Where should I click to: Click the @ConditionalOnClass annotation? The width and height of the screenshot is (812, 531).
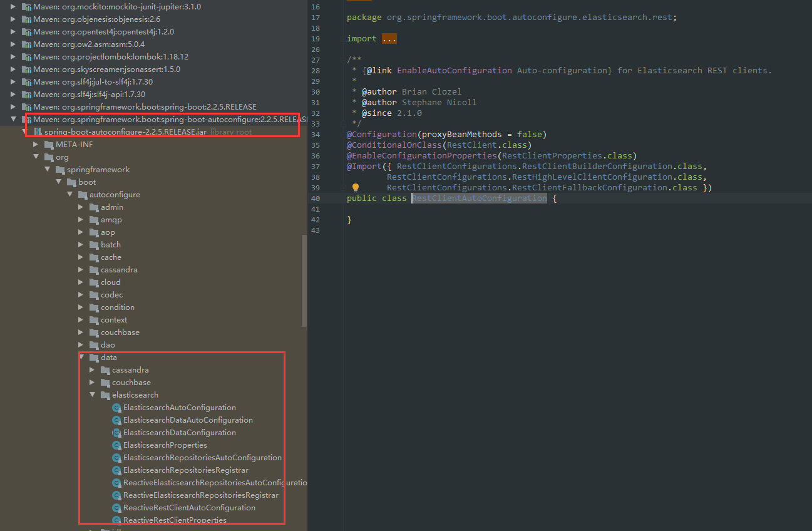point(394,145)
